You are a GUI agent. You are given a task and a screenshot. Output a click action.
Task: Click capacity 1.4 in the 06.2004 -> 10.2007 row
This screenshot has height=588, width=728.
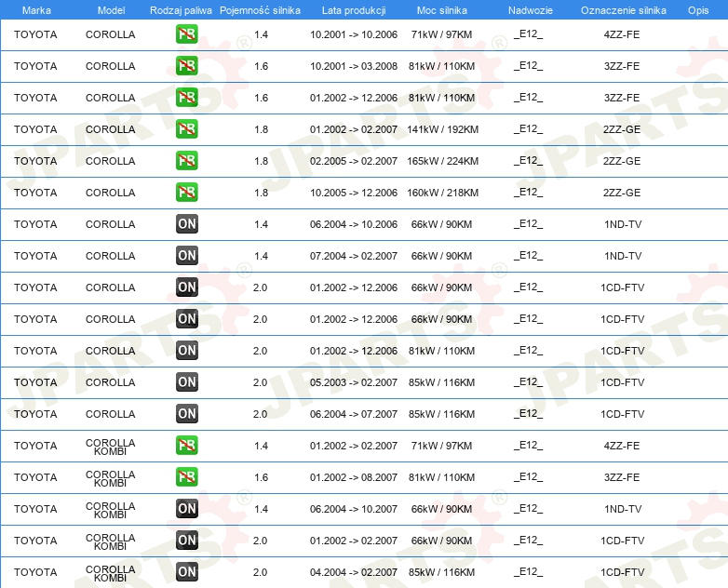pyautogui.click(x=261, y=509)
